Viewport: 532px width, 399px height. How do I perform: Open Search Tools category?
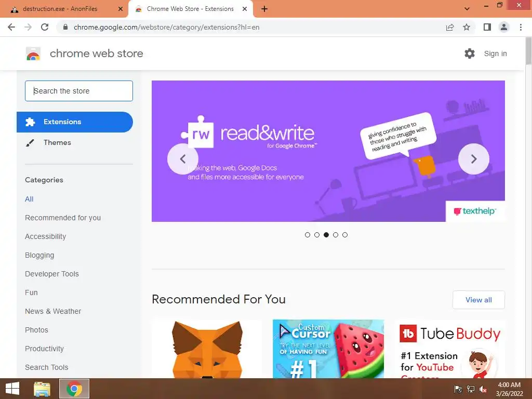pos(46,367)
